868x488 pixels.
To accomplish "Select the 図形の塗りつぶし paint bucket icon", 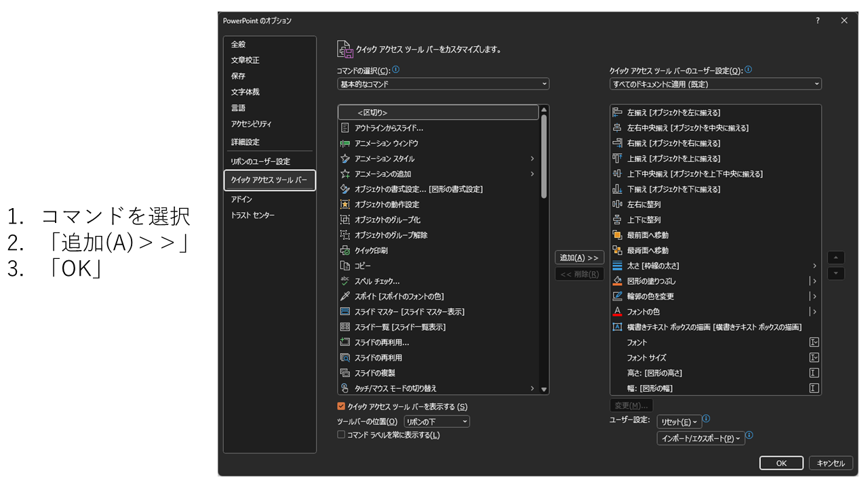I will tap(617, 281).
